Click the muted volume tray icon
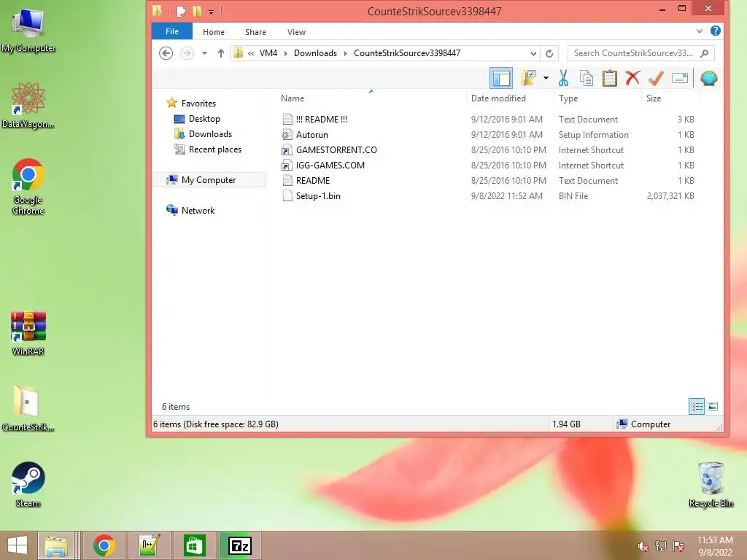This screenshot has height=560, width=747. click(x=643, y=546)
